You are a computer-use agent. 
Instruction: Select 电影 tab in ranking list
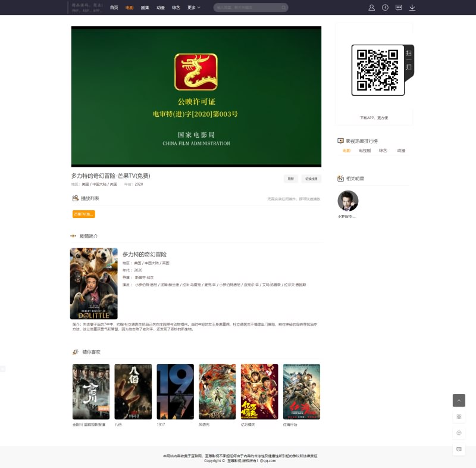click(346, 151)
